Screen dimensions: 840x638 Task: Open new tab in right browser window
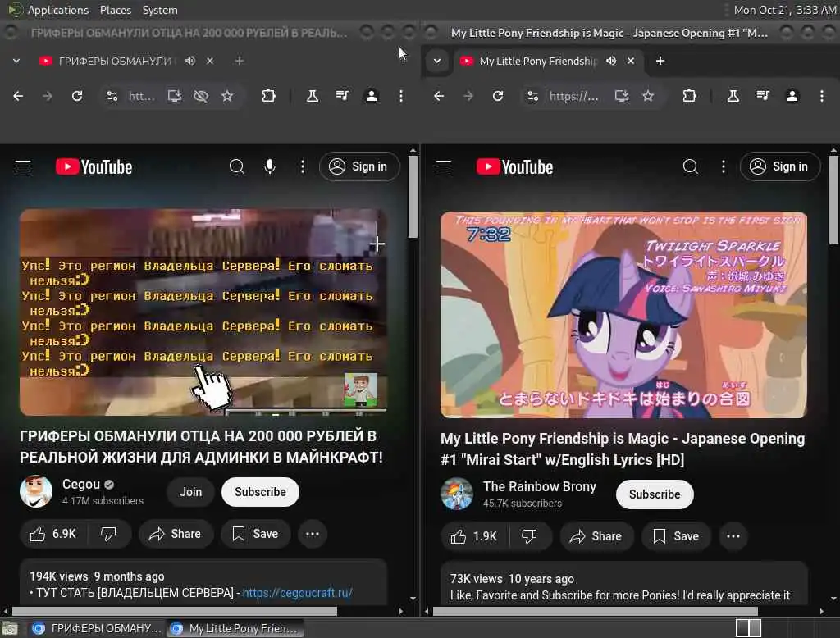click(x=660, y=61)
